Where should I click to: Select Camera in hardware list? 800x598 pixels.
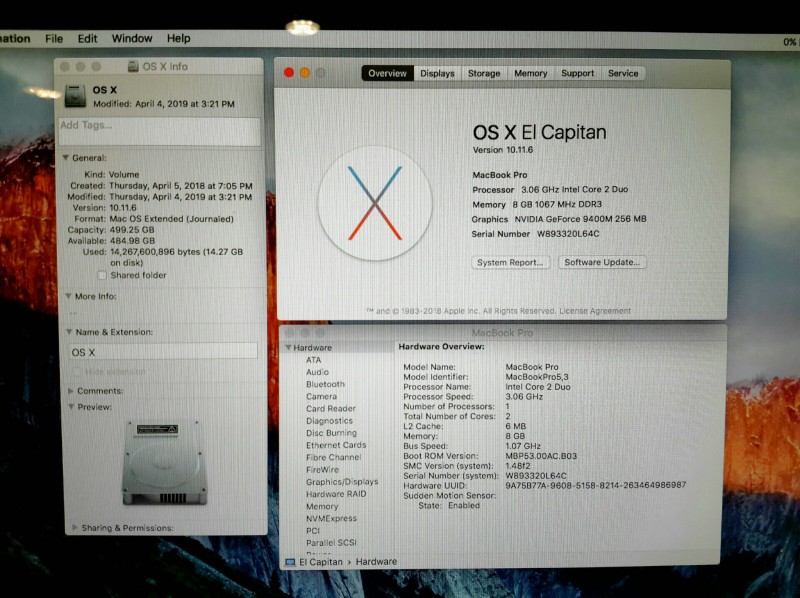coord(321,396)
